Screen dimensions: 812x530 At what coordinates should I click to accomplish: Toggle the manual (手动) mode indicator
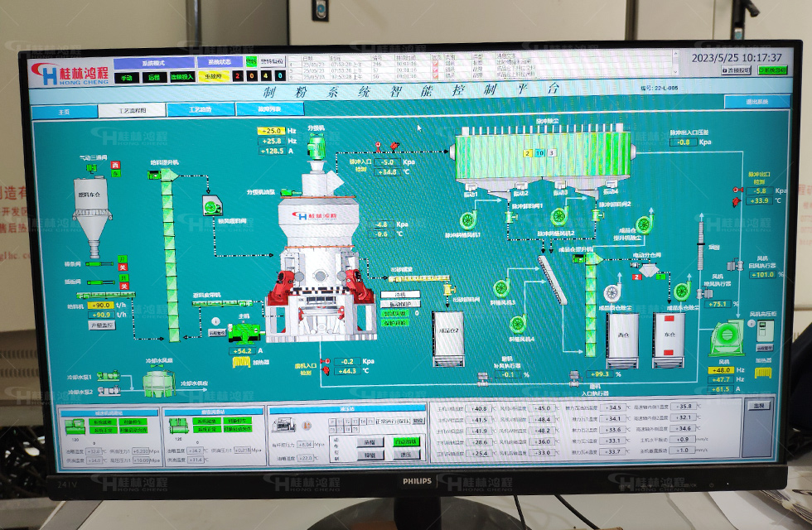(127, 77)
